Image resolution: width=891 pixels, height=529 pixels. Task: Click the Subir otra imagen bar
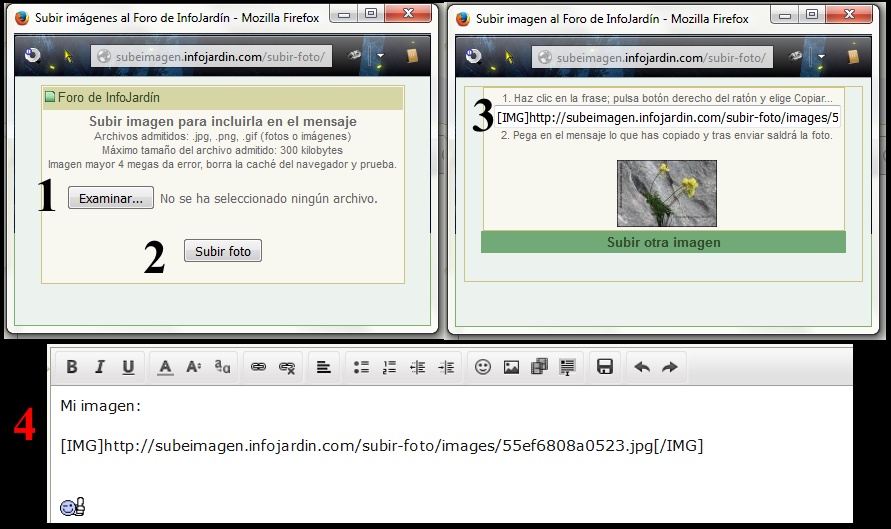coord(663,242)
